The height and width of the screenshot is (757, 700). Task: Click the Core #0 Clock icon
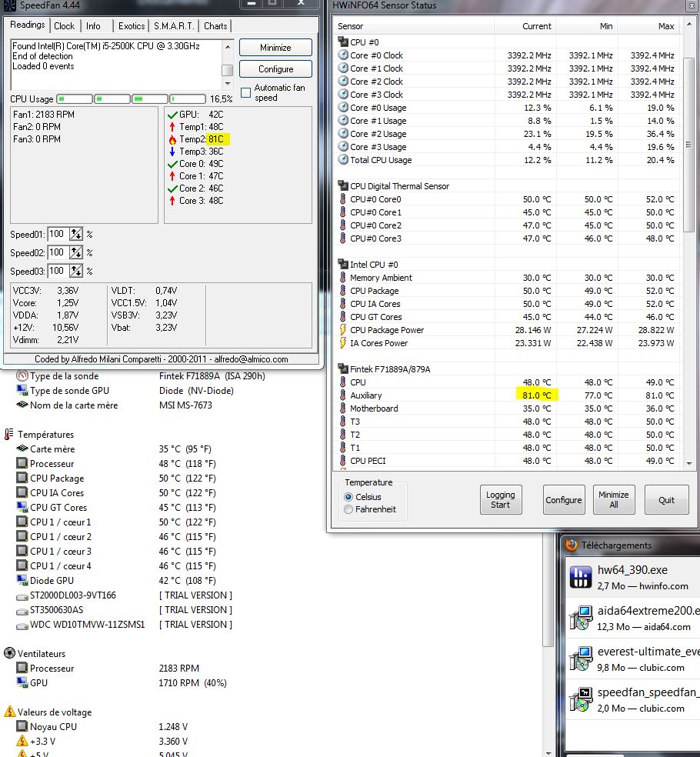(x=343, y=55)
